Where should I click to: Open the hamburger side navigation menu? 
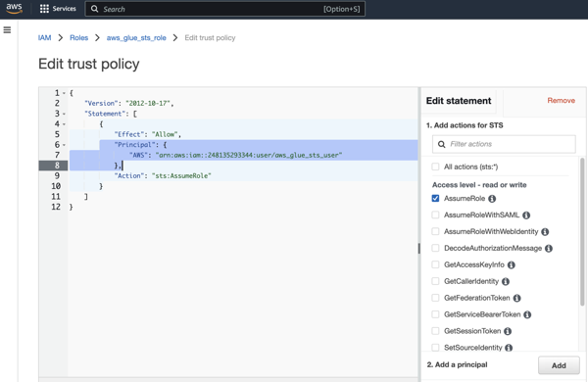tap(7, 30)
